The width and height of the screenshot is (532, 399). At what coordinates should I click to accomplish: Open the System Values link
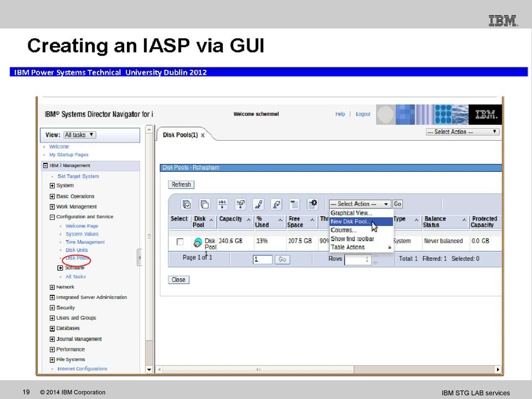[x=82, y=234]
